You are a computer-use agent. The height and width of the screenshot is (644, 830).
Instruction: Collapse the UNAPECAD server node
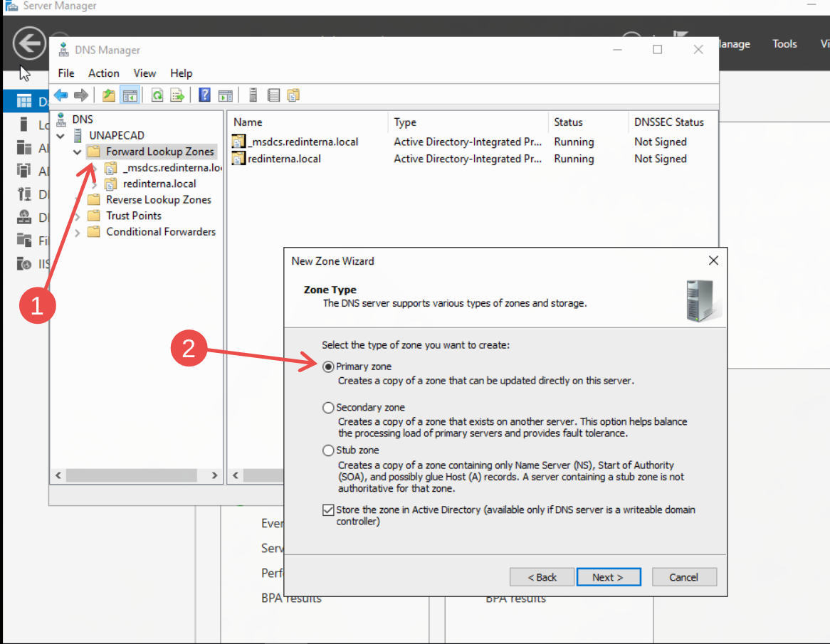(61, 136)
